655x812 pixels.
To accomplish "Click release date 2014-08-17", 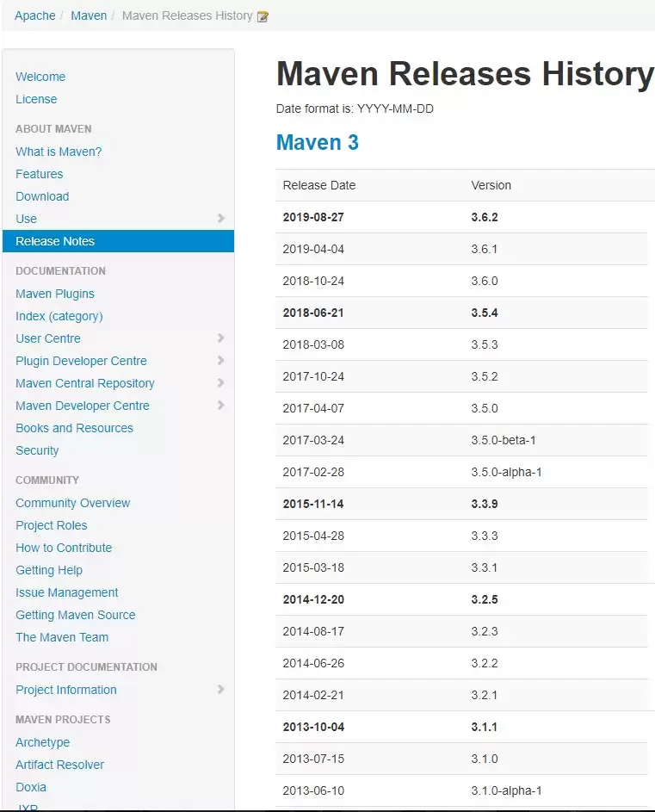I will click(313, 631).
